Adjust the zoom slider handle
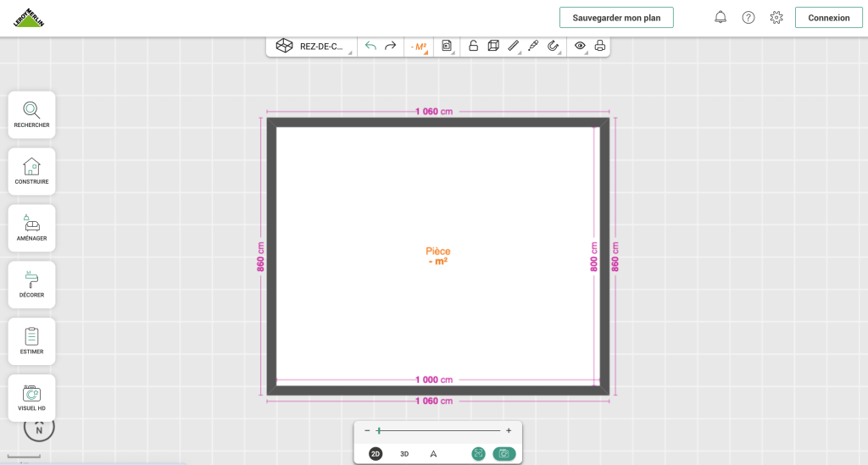This screenshot has width=868, height=465. click(379, 431)
